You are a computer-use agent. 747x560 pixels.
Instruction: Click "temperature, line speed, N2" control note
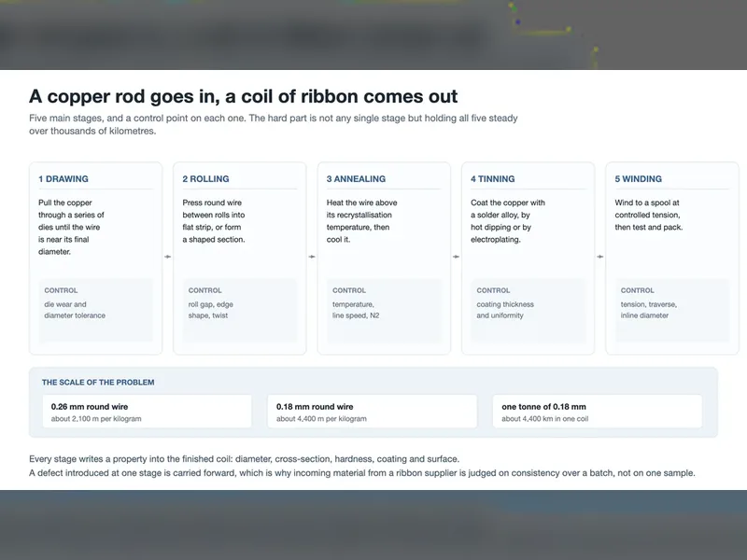click(356, 310)
